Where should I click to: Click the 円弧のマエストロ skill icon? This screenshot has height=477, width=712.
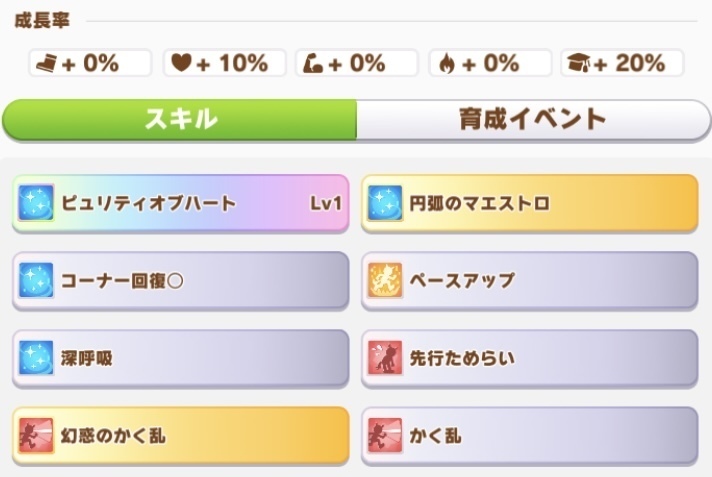coord(385,204)
